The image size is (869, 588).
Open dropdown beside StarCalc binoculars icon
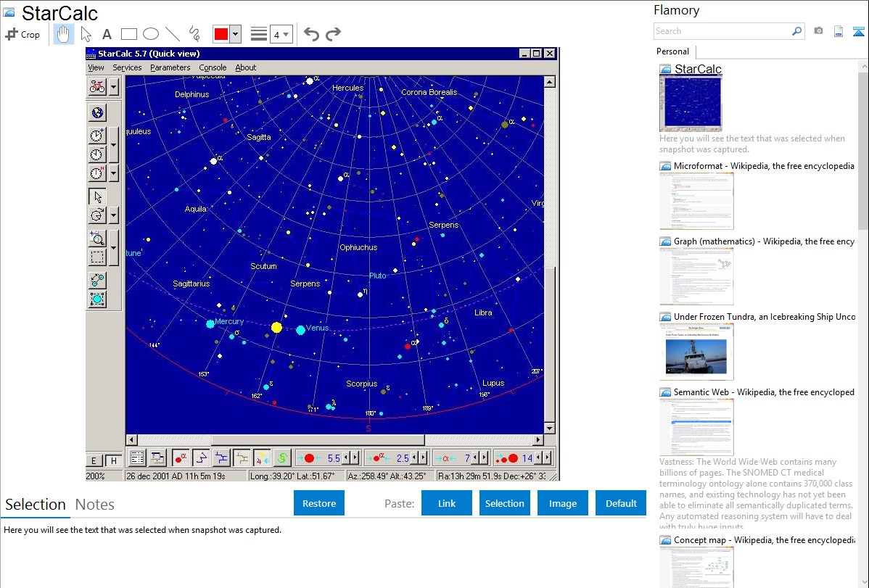tap(114, 87)
